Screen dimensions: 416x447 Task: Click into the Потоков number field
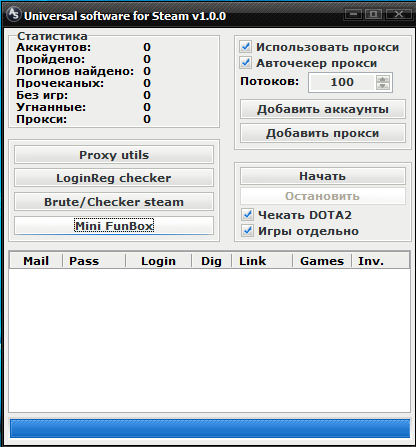tap(342, 82)
